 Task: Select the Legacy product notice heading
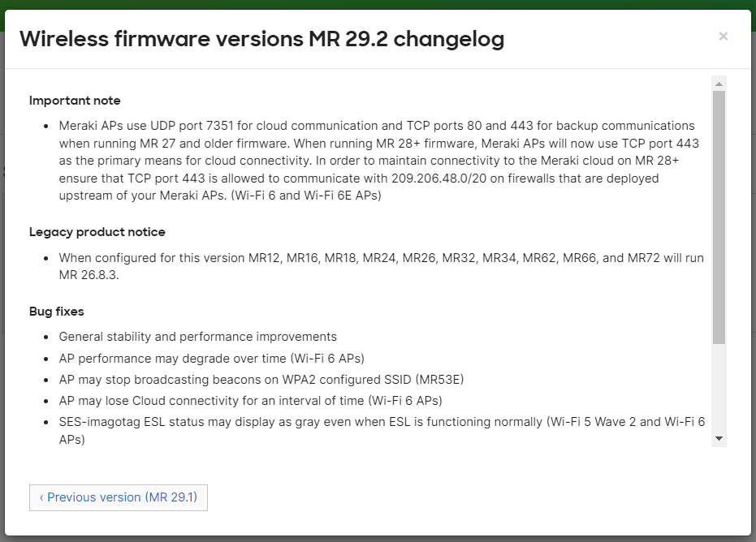click(97, 231)
